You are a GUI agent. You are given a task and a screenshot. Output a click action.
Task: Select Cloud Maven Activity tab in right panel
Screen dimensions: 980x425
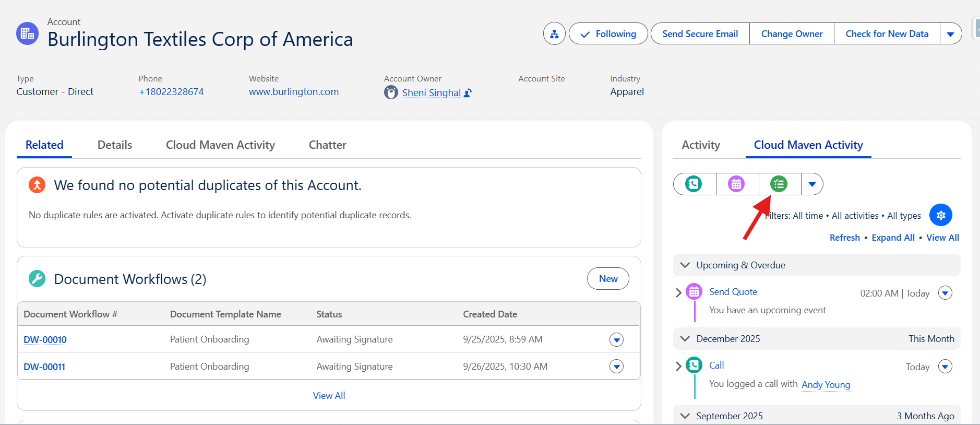pyautogui.click(x=808, y=145)
